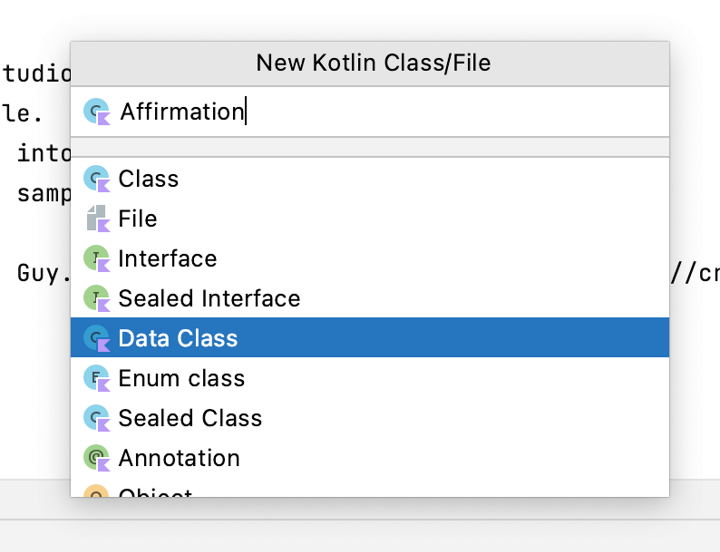The image size is (720, 552).
Task: Click the Enum class icon
Action: tap(97, 379)
